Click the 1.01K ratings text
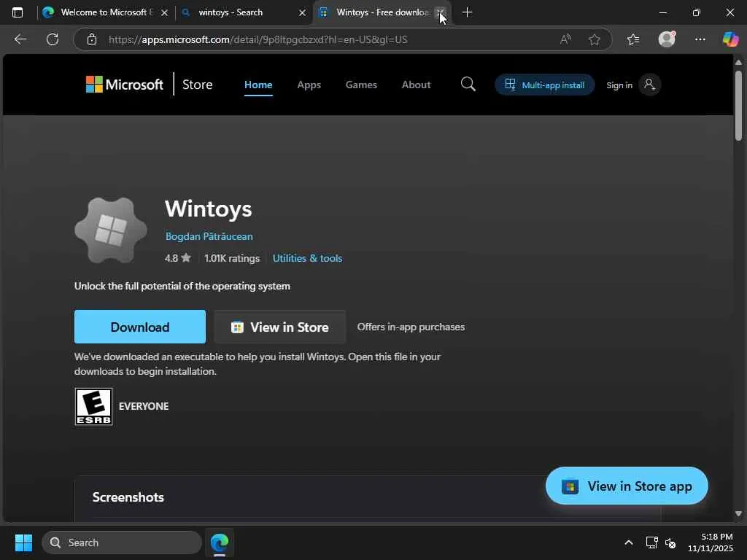 (x=232, y=258)
